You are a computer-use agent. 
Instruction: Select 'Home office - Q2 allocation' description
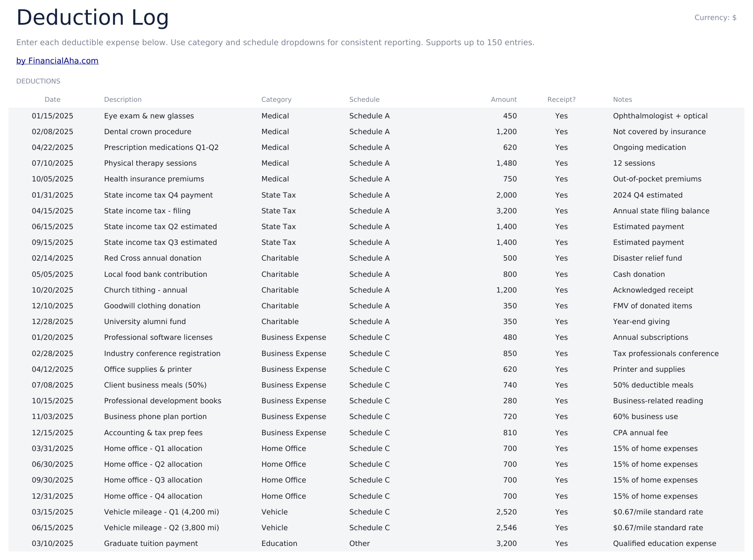(x=153, y=464)
